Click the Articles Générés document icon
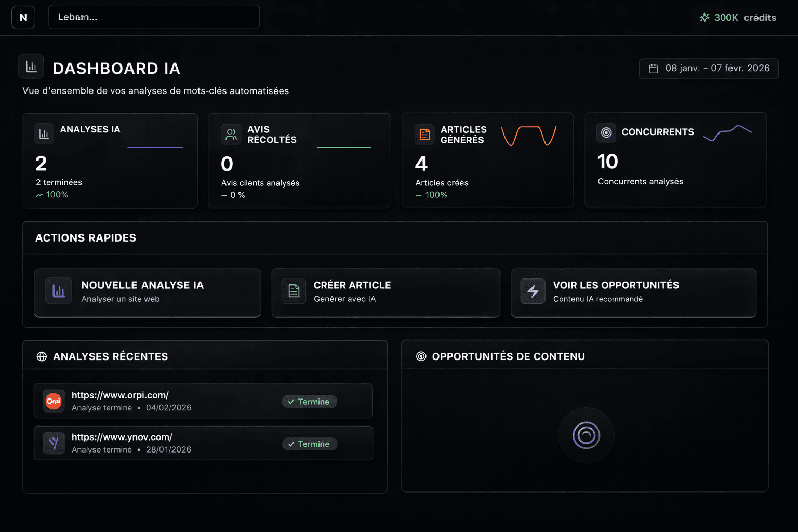This screenshot has height=532, width=798. tap(424, 135)
